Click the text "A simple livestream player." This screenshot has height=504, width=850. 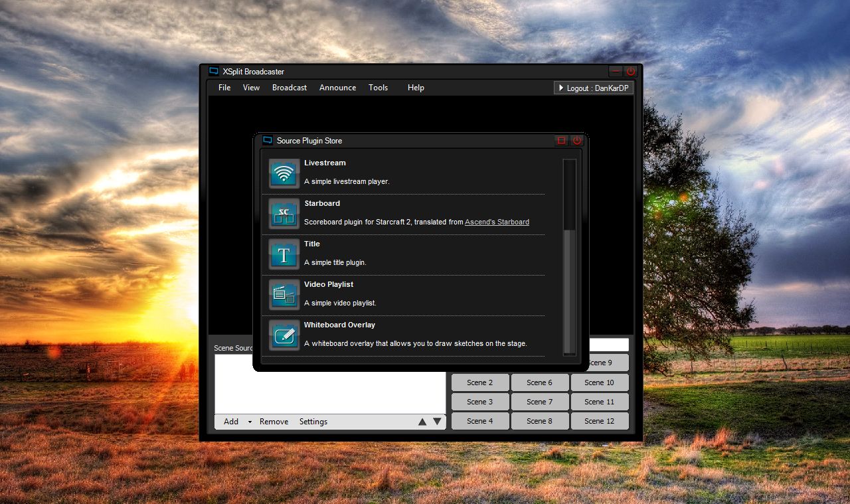click(347, 181)
